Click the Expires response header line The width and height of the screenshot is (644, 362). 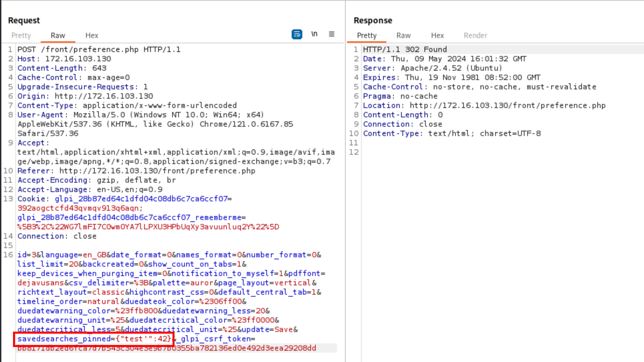tap(452, 77)
